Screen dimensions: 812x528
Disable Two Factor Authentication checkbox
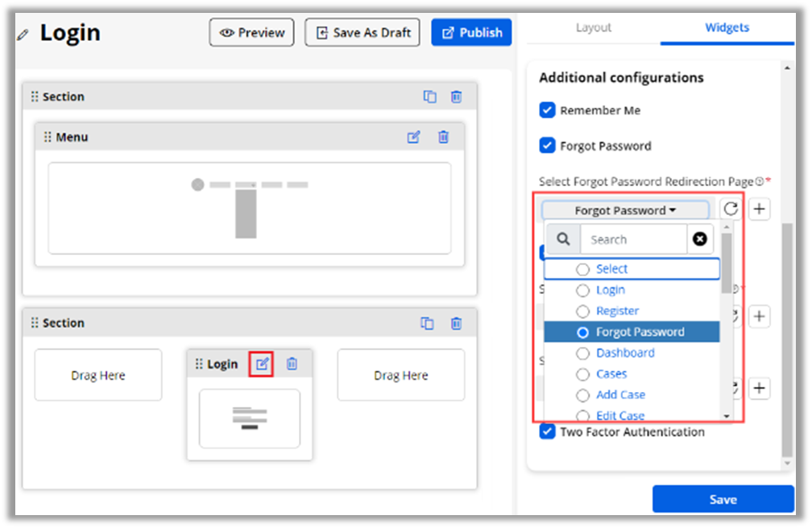pyautogui.click(x=548, y=432)
